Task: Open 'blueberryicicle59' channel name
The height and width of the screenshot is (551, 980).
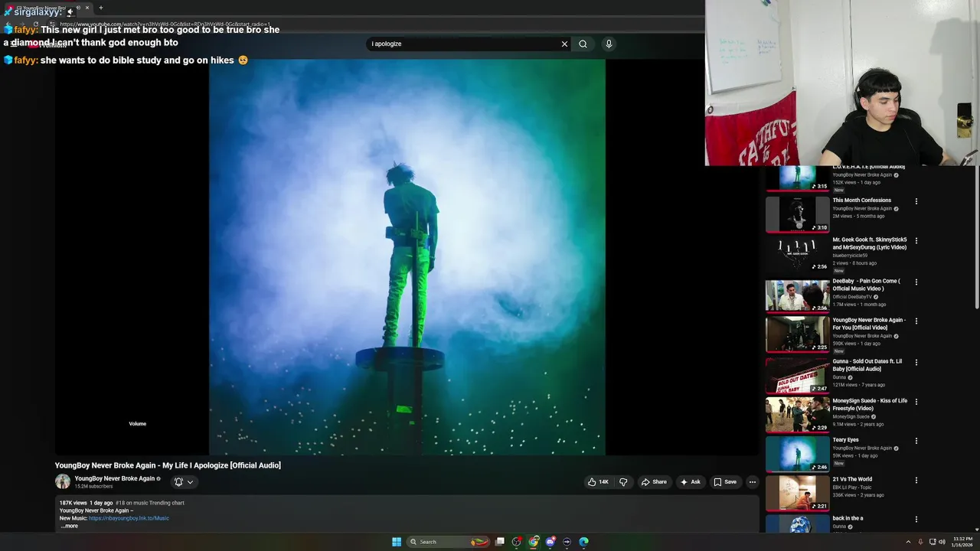Action: (850, 256)
